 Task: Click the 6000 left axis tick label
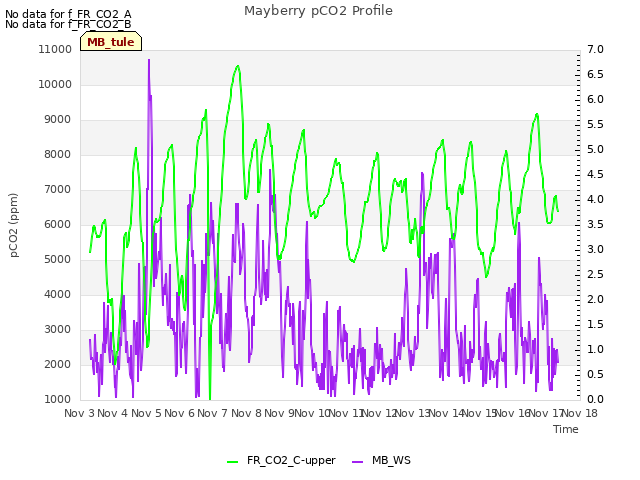[58, 224]
